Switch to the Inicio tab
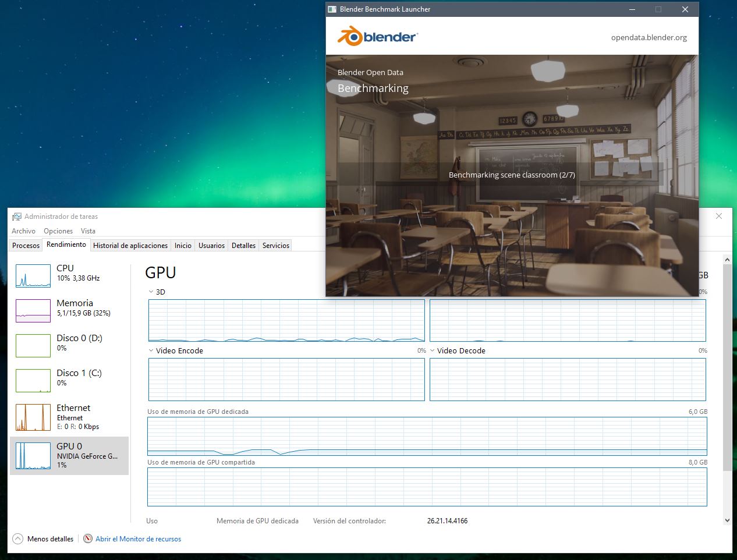Viewport: 737px width, 560px height. click(x=183, y=246)
